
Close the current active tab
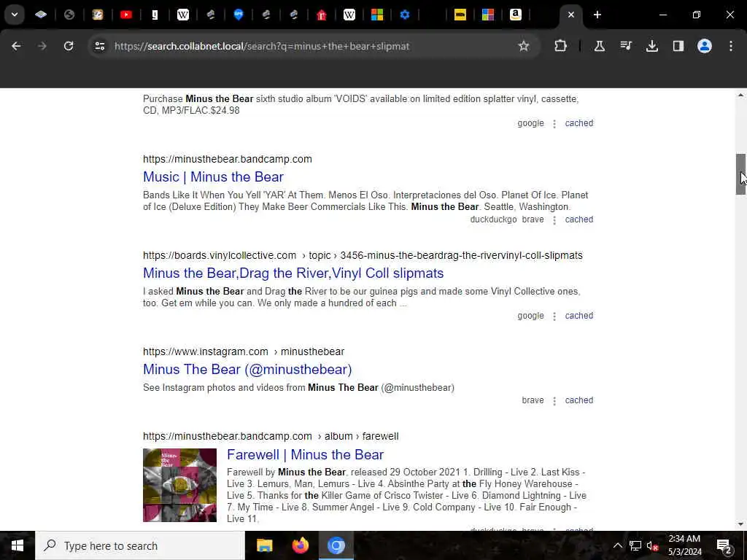point(570,15)
